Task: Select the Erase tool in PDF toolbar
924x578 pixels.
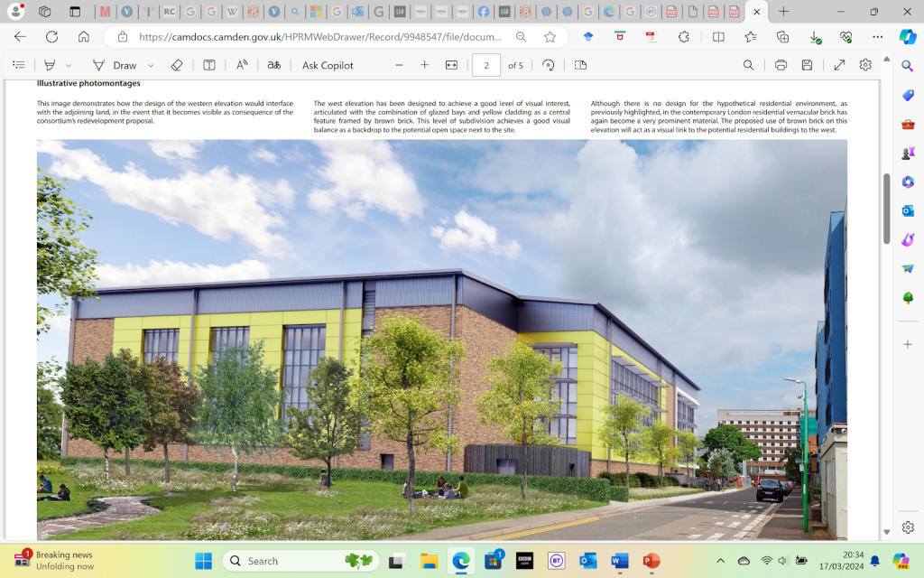Action: [177, 65]
